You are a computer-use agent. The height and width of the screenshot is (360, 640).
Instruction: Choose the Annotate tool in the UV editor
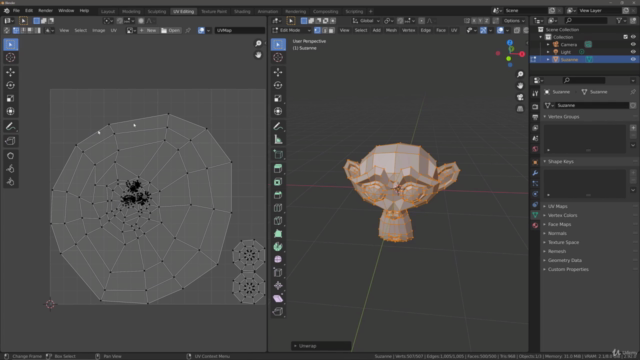click(11, 127)
